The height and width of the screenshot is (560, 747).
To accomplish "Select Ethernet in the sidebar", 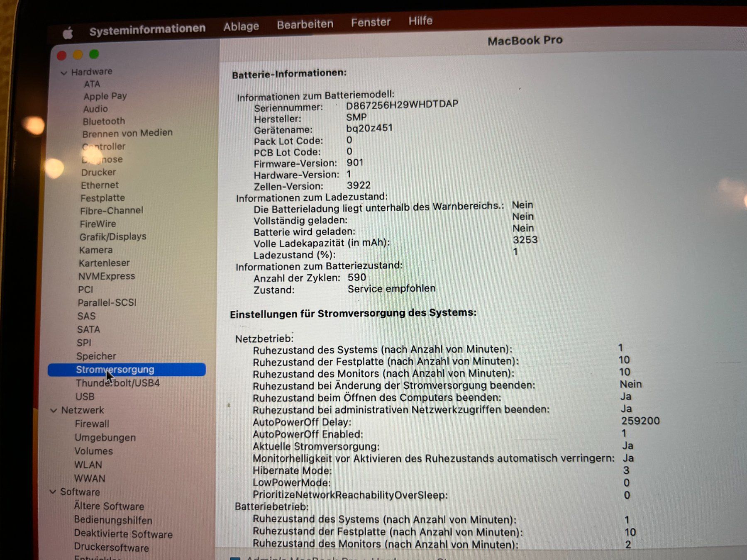I will (x=100, y=185).
